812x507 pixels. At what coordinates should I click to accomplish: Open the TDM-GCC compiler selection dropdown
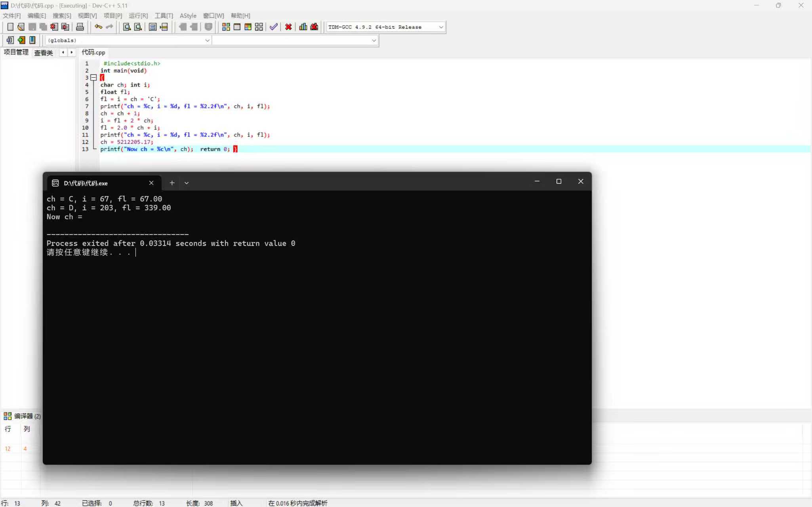441,27
